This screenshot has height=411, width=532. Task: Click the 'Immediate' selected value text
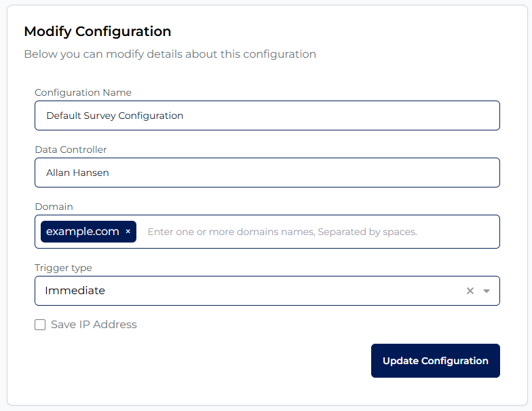75,291
